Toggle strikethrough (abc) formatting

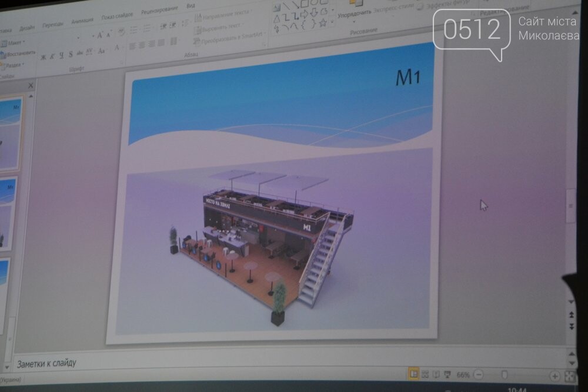tap(79, 53)
